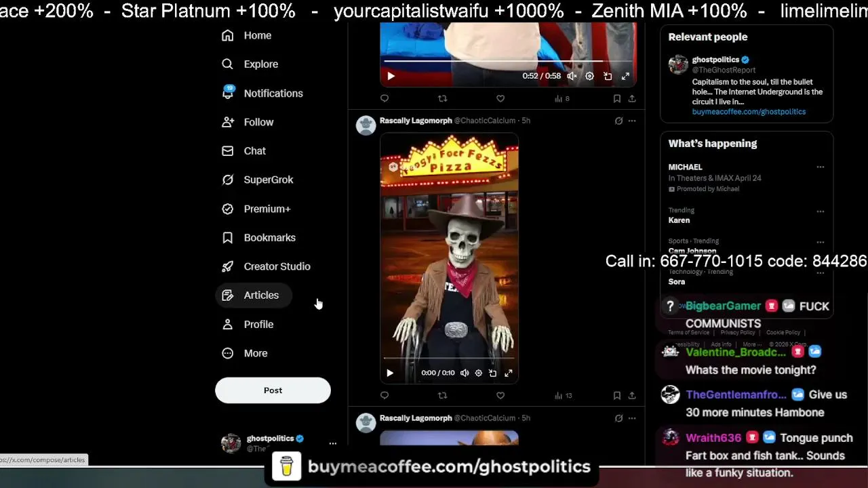Click the Explore magnifier icon
Screen dimensions: 868x488
click(228, 64)
